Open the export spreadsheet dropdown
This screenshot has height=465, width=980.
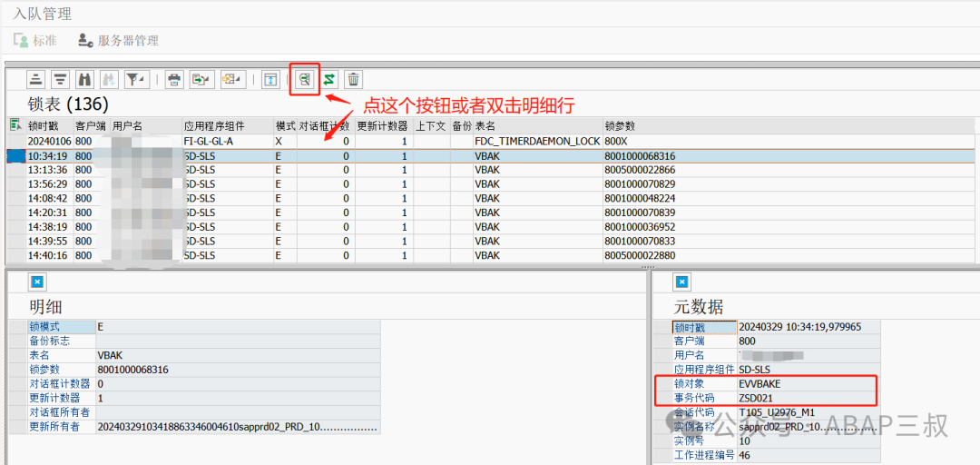pos(201,80)
